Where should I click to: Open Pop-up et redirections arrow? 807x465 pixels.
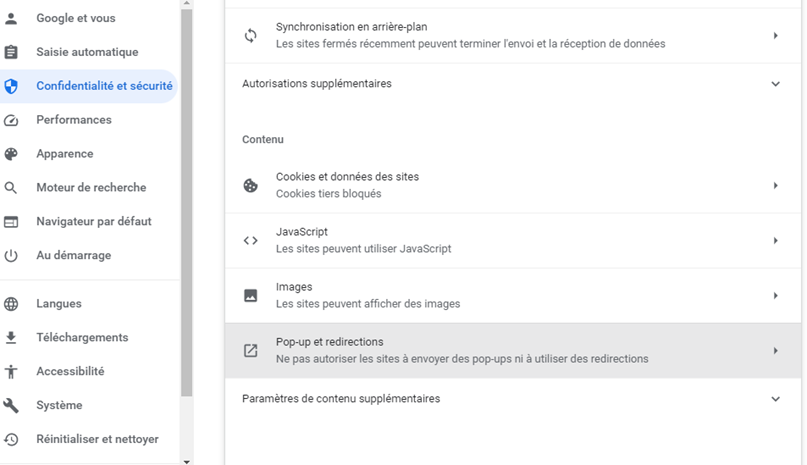[x=775, y=351]
